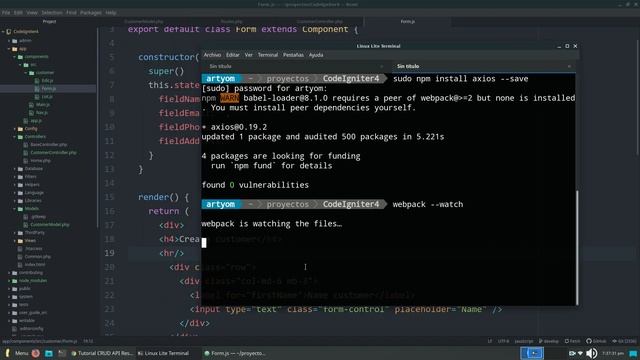Open the file manager taskbar icon
640x360 pixels.
tap(49, 353)
